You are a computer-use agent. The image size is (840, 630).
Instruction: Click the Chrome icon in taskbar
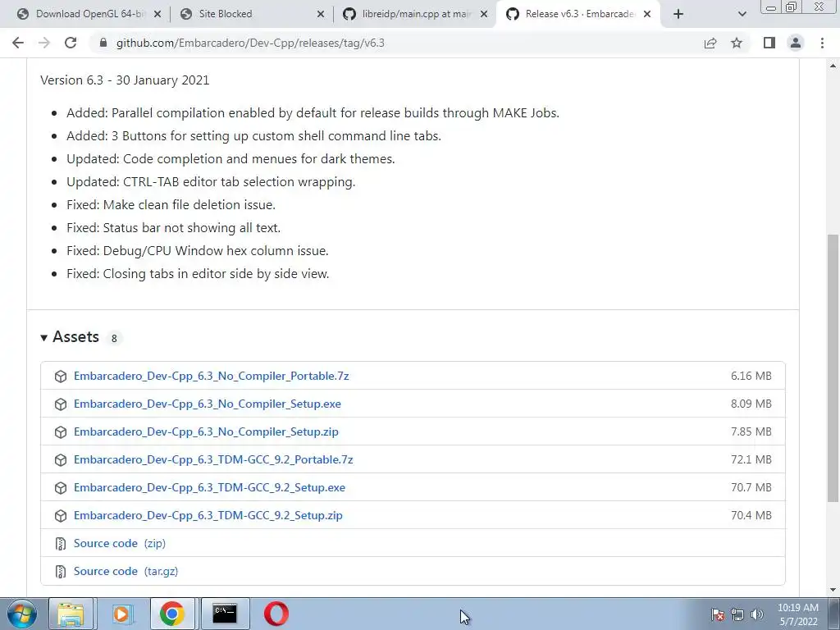pyautogui.click(x=172, y=614)
